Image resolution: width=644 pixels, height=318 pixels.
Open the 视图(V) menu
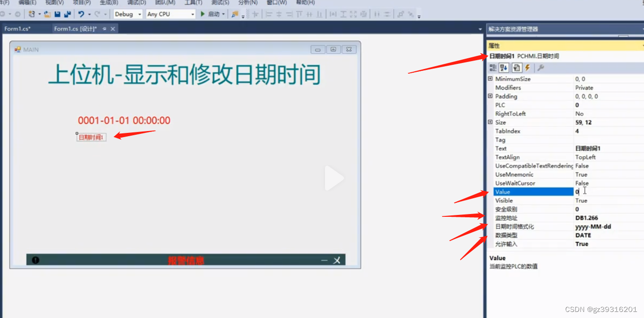(55, 2)
